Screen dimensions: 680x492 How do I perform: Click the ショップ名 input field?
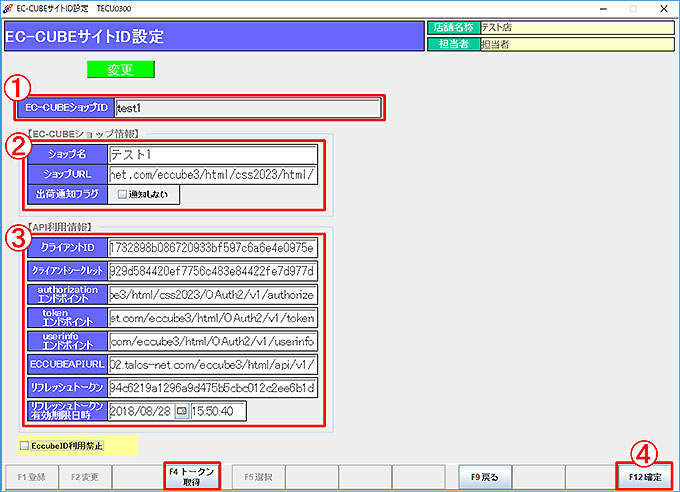click(213, 154)
